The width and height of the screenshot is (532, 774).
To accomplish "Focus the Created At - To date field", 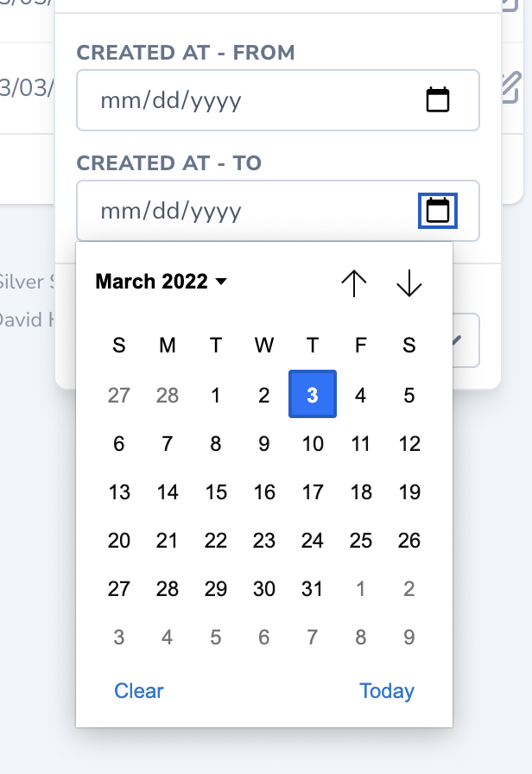I will click(250, 211).
